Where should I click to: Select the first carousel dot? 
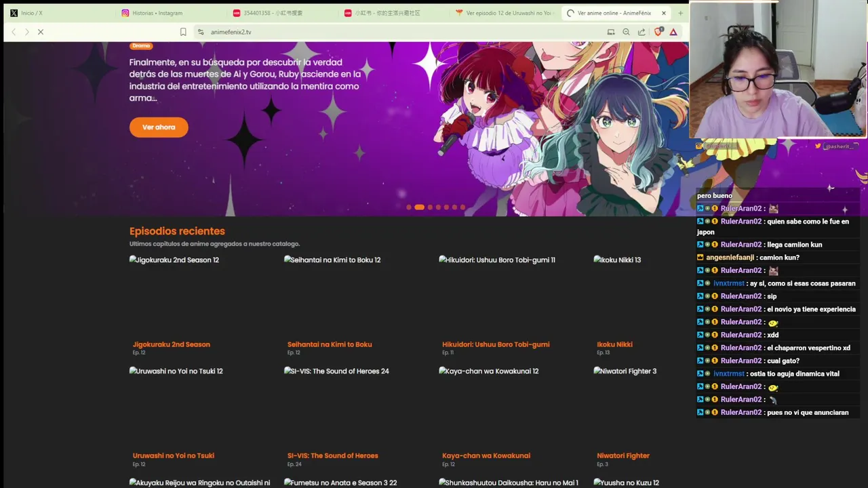(409, 207)
